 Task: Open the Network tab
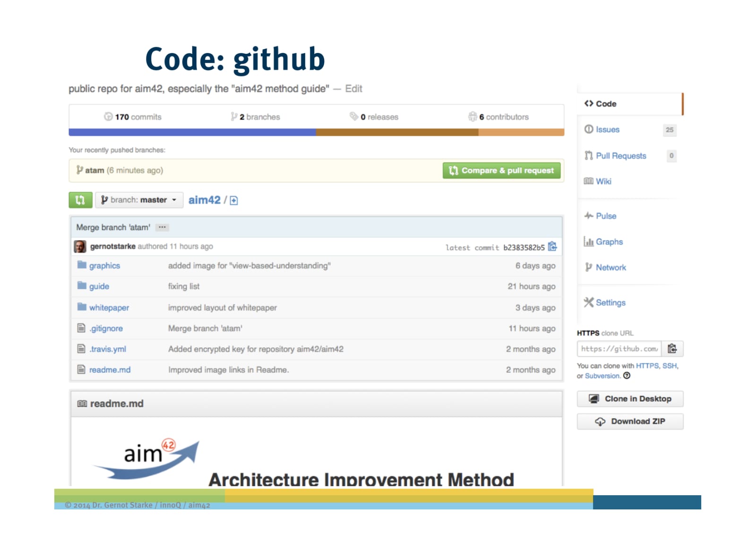606,267
